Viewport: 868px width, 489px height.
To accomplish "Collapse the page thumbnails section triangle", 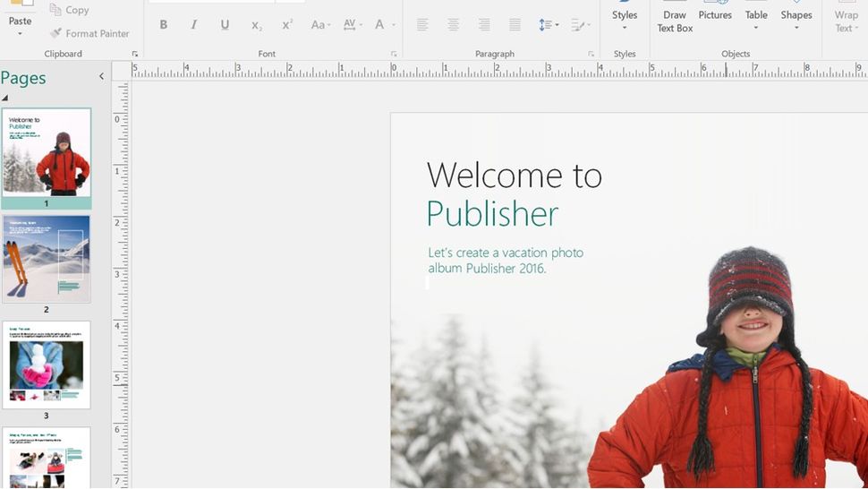I will tap(5, 98).
